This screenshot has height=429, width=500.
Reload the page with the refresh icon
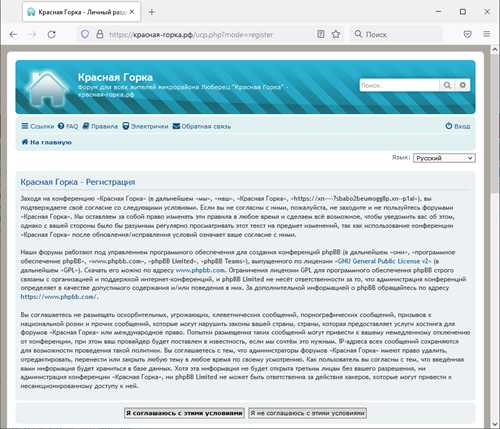[x=51, y=34]
